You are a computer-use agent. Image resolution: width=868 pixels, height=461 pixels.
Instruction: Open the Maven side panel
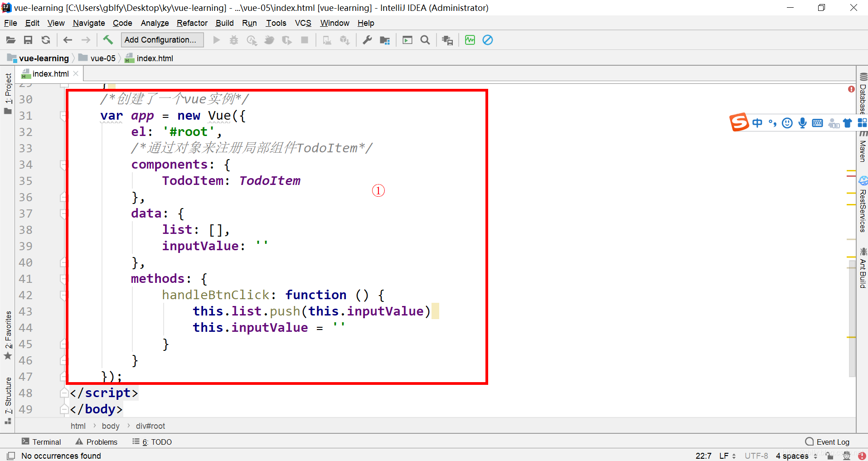(863, 147)
